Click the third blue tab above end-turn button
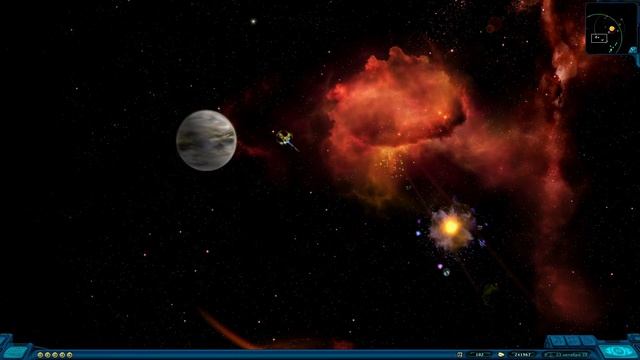 click(x=588, y=341)
